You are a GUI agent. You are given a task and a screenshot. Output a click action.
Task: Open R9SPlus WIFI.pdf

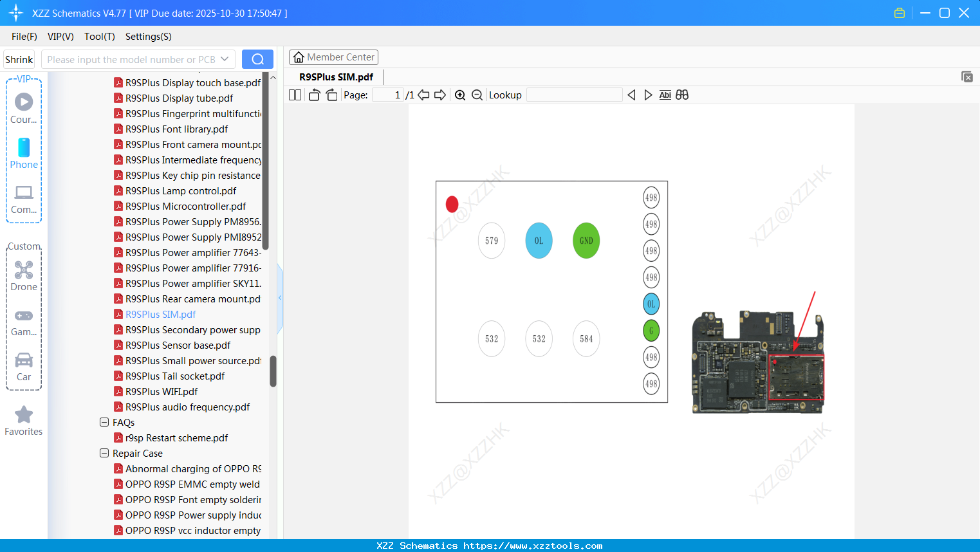click(x=162, y=391)
